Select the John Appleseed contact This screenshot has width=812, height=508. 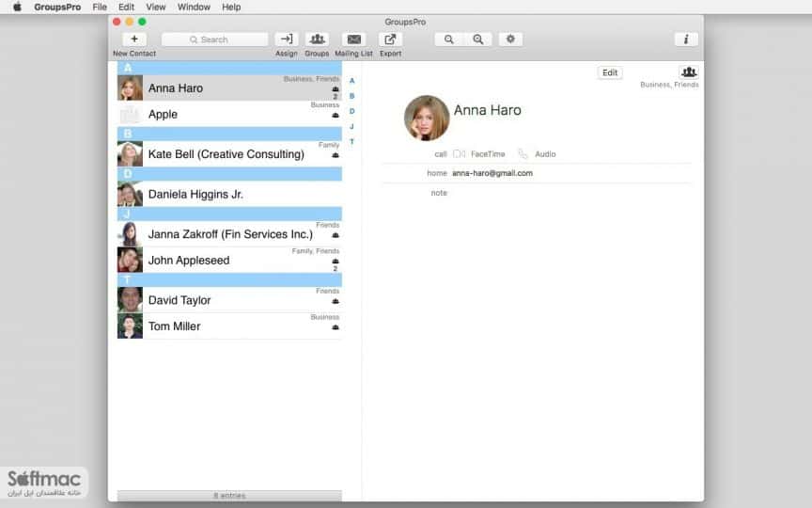(229, 261)
